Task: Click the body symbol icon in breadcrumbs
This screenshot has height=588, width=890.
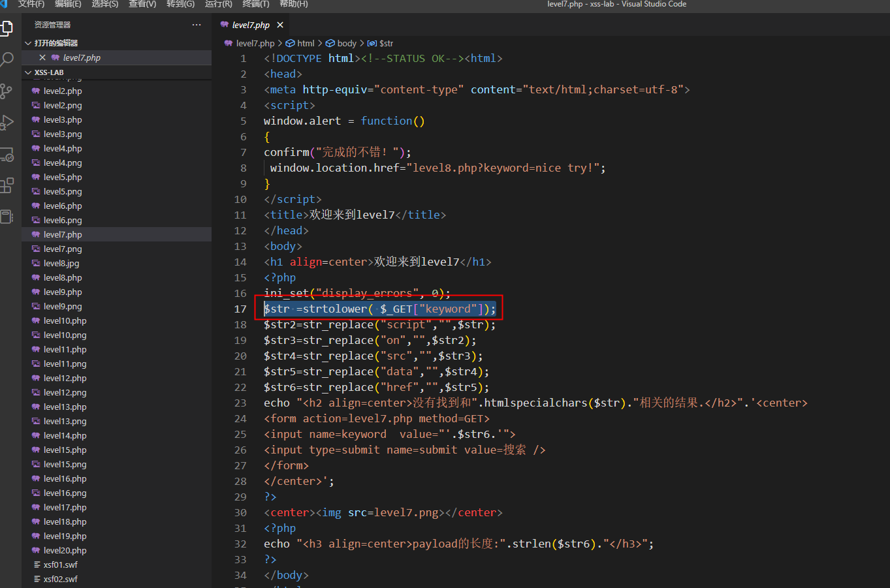Action: (x=330, y=43)
